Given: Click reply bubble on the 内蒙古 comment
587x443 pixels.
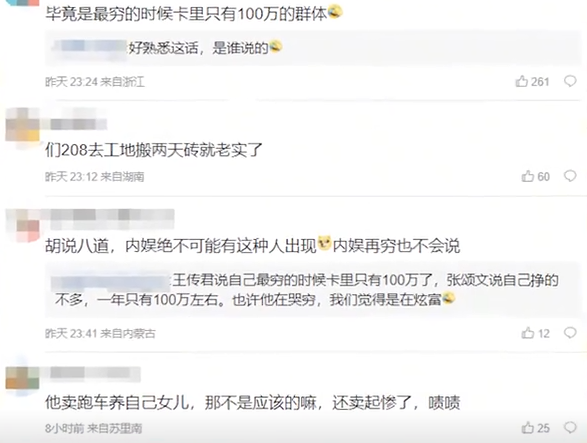Looking at the screenshot, I should [x=570, y=333].
